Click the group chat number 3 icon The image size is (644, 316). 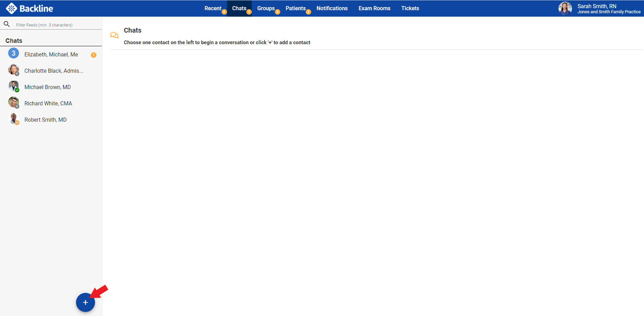point(14,53)
